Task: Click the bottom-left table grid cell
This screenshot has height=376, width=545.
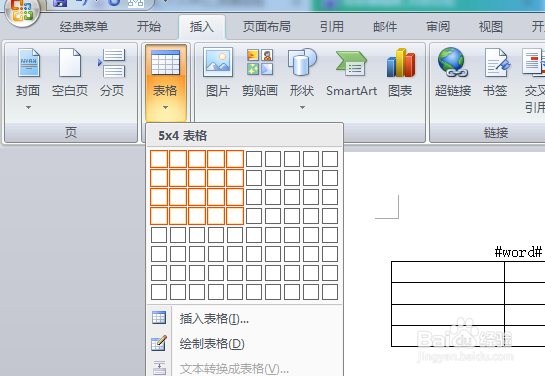Action: [159, 292]
